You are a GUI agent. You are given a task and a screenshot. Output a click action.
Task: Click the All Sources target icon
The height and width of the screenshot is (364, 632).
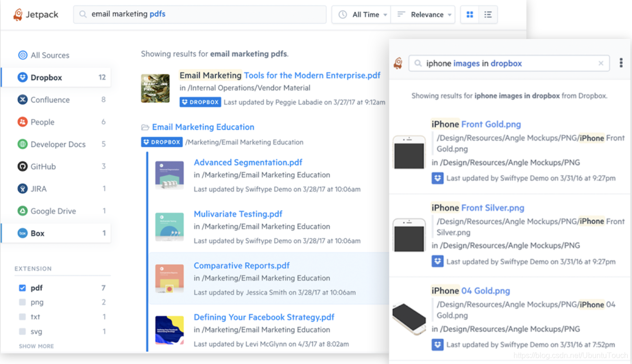tap(22, 55)
